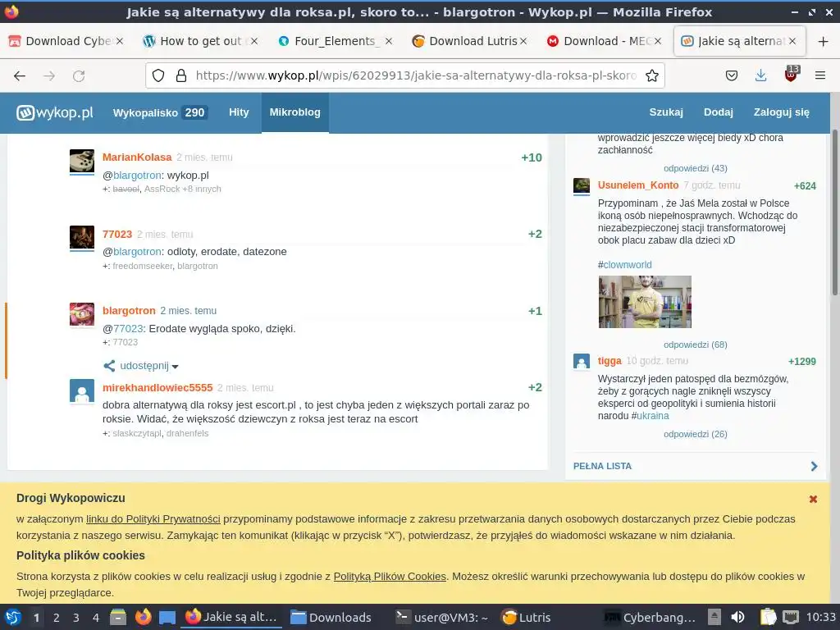Click the display/network monitor tray icon
This screenshot has width=840, height=630.
[x=790, y=617]
